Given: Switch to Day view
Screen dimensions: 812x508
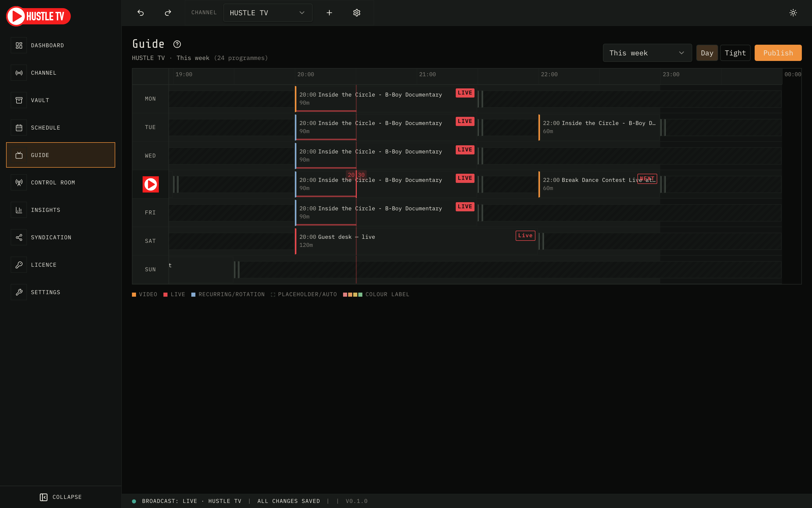Looking at the screenshot, I should pos(707,53).
